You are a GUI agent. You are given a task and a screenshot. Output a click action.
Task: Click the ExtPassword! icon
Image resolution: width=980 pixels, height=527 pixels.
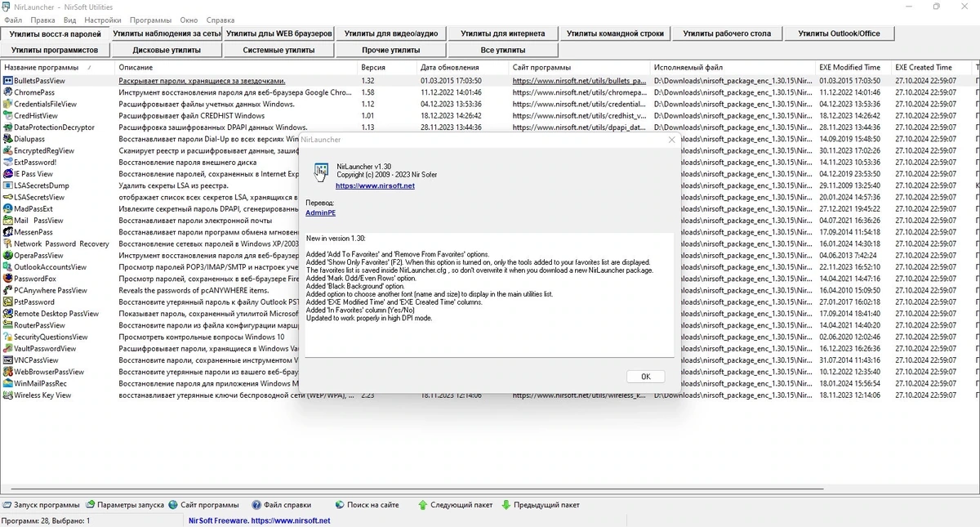click(x=7, y=162)
